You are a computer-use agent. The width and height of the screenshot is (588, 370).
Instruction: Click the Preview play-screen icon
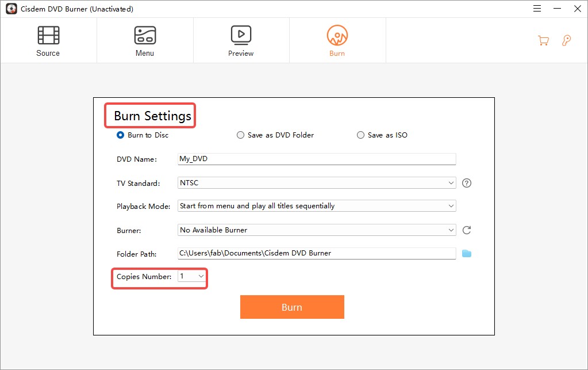pyautogui.click(x=241, y=35)
